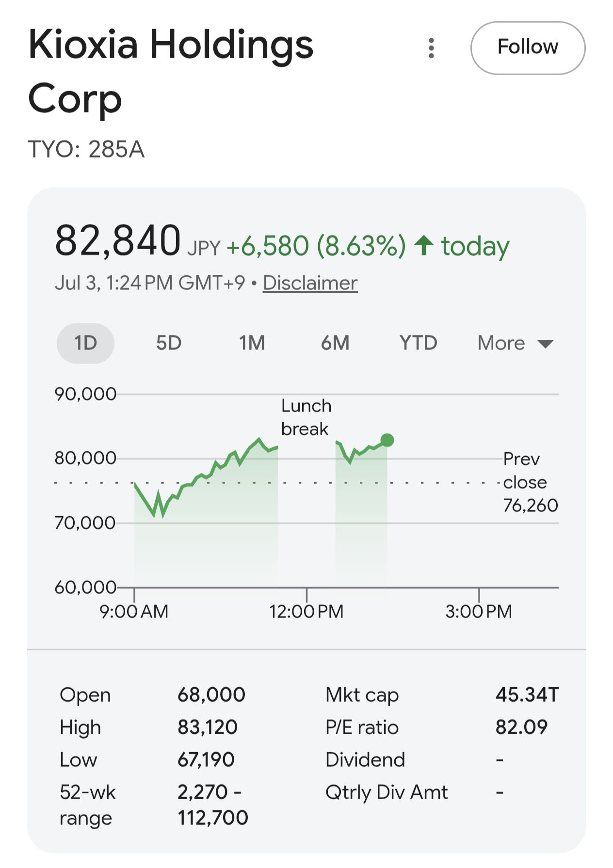Expand the More time ranges dropdown
This screenshot has height=868, width=613.
[x=515, y=343]
